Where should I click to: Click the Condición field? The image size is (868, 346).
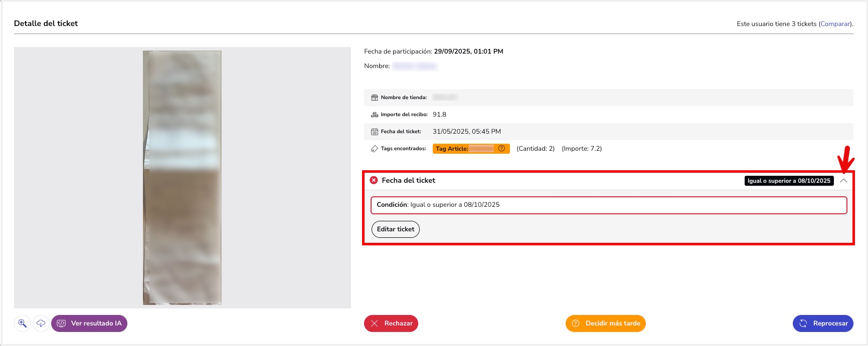pyautogui.click(x=608, y=205)
